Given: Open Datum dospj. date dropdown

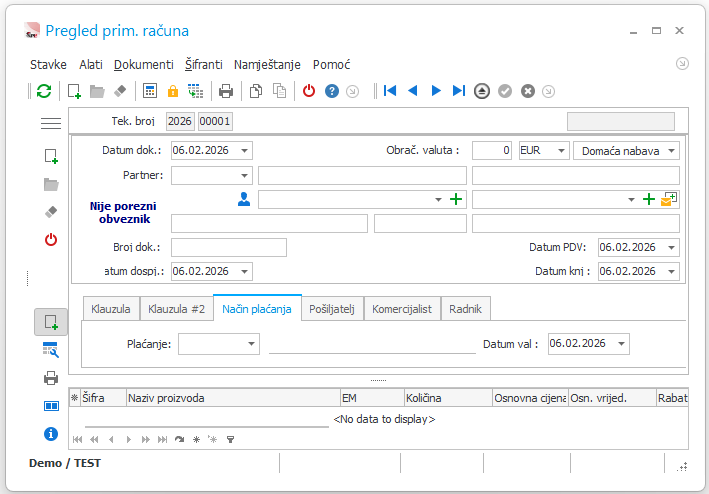Looking at the screenshot, I should (x=244, y=272).
